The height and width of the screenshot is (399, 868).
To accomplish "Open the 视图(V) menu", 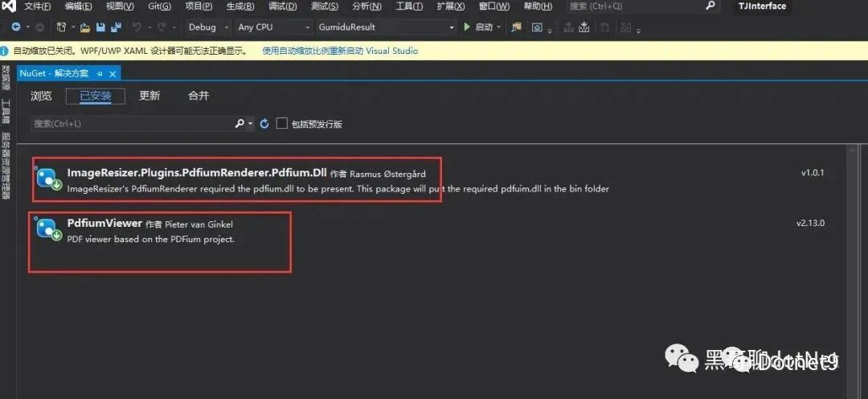I will (120, 6).
